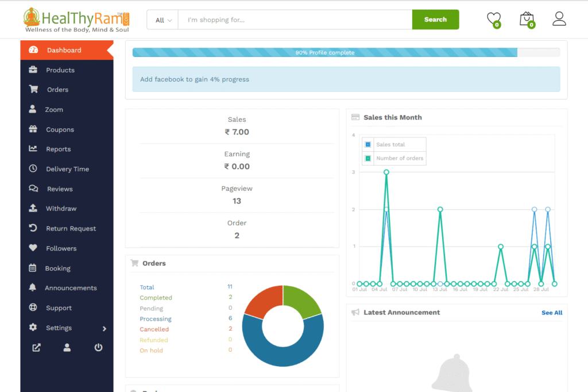Open the user account icon
This screenshot has height=392, width=588.
pos(559,19)
